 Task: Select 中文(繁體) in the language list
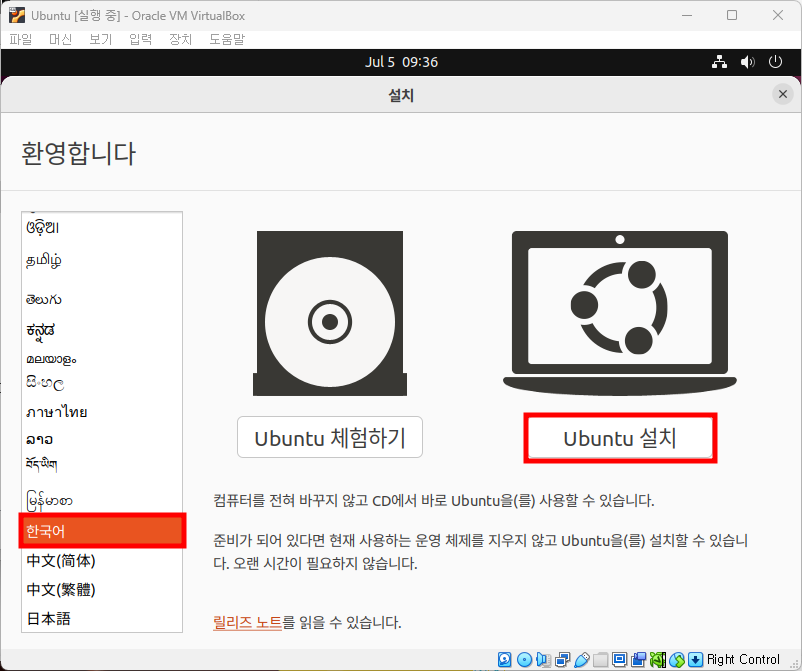coord(102,589)
